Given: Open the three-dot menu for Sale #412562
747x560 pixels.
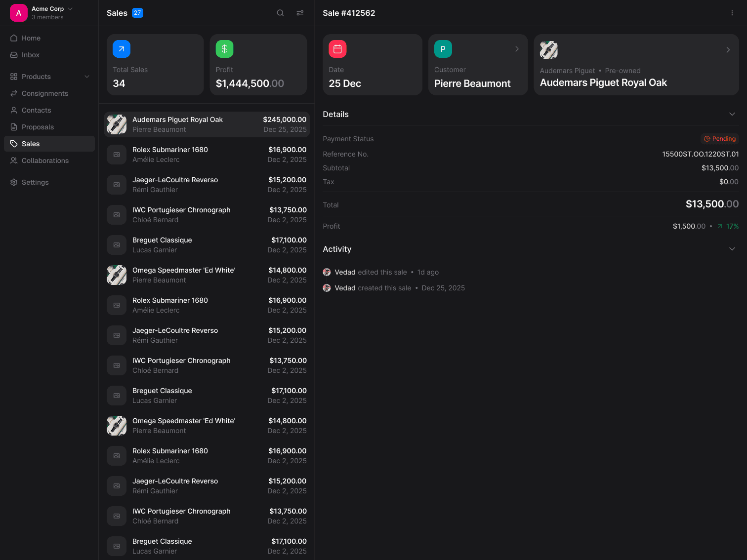Looking at the screenshot, I should coord(732,13).
